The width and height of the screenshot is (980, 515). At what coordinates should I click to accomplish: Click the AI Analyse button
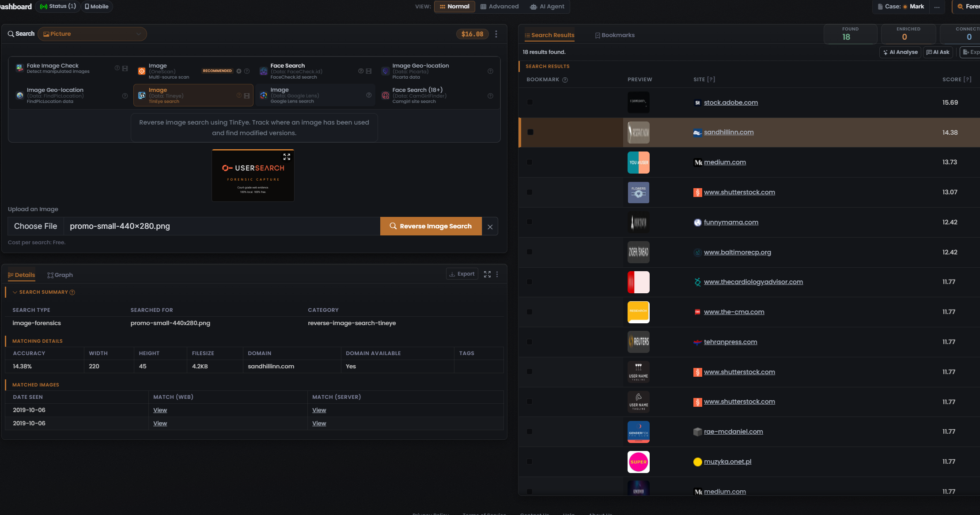point(900,52)
